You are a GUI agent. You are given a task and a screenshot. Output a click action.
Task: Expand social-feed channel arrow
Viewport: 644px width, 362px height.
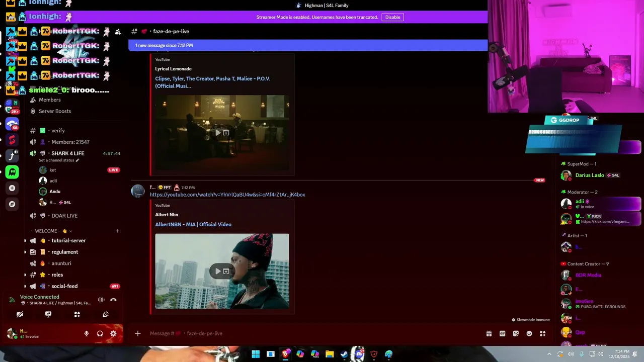point(25,286)
